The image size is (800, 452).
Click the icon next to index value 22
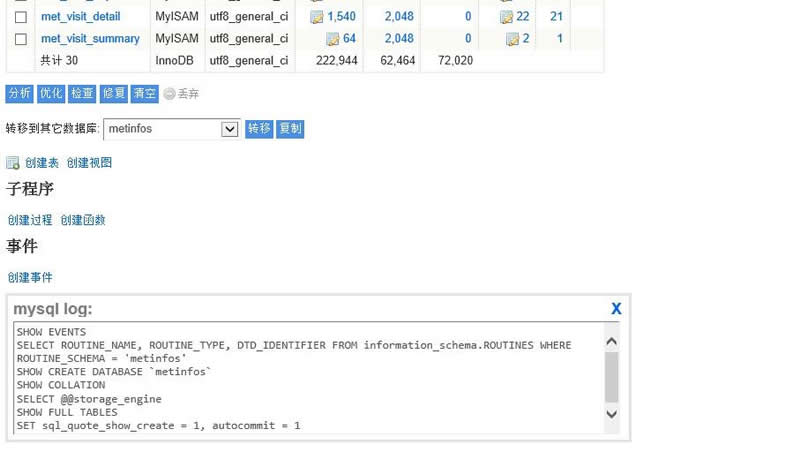(x=506, y=17)
